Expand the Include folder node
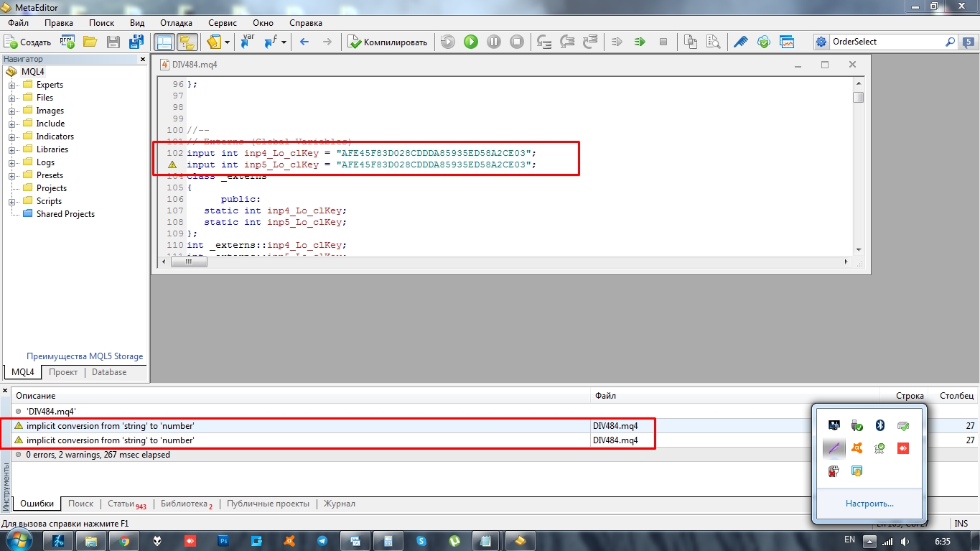 (12, 124)
